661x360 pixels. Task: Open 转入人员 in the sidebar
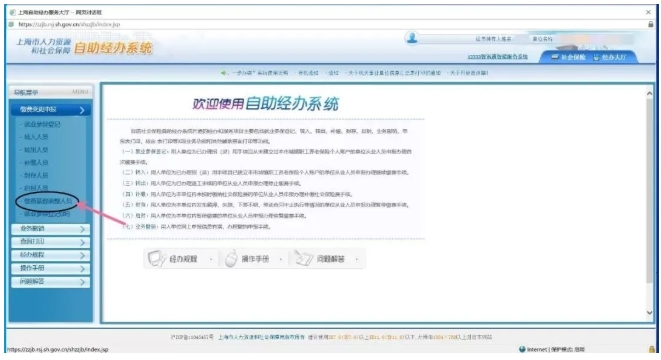click(x=36, y=137)
